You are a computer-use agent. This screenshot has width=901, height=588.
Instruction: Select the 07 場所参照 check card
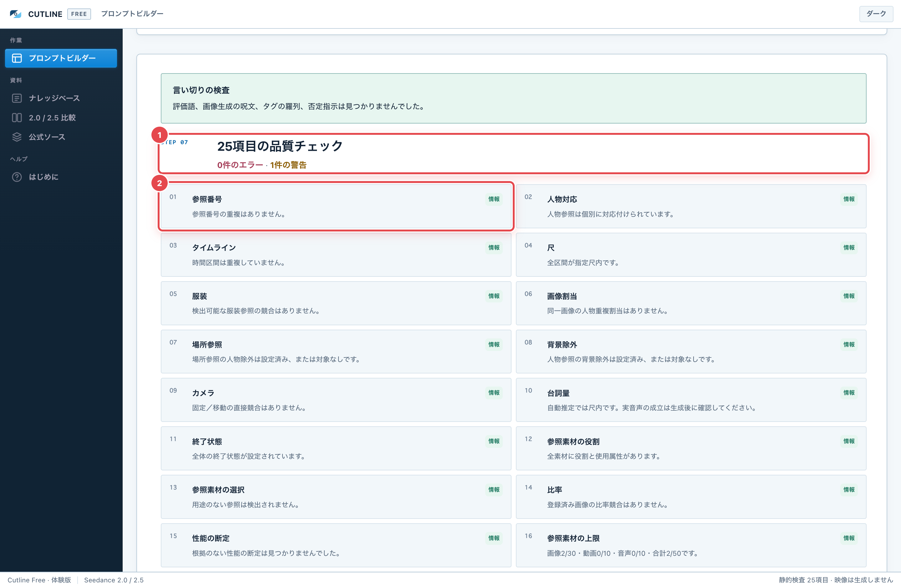click(x=336, y=352)
